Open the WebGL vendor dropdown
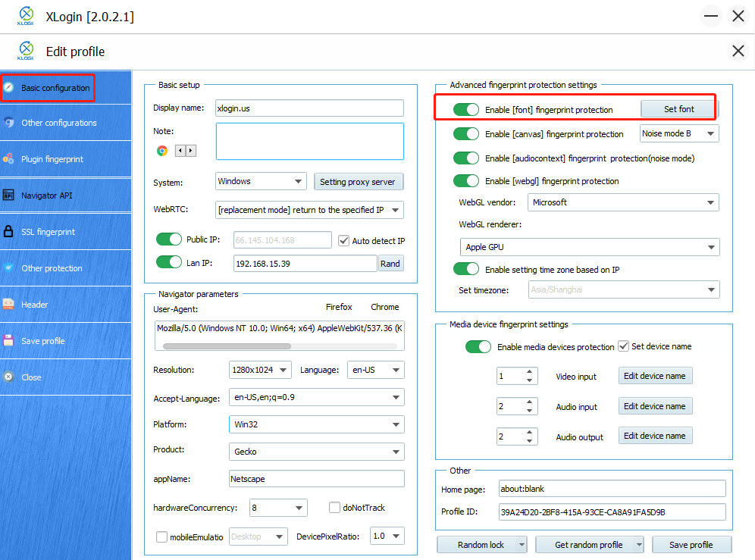This screenshot has height=560, width=755. click(x=623, y=202)
